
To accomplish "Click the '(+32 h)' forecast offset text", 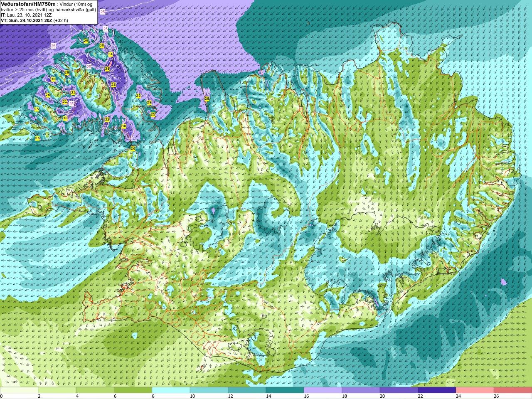I will click(61, 20).
